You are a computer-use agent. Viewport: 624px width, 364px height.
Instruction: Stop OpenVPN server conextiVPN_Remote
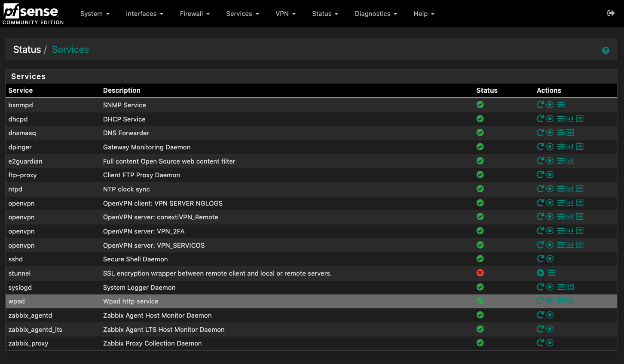point(550,216)
